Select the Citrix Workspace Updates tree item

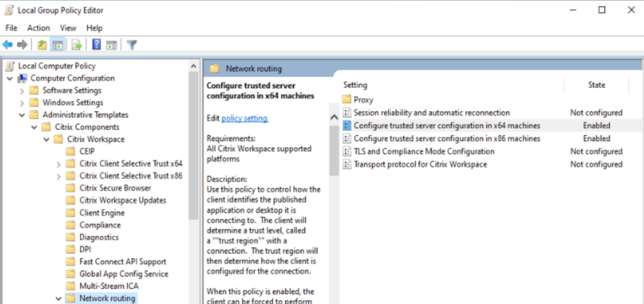click(123, 201)
